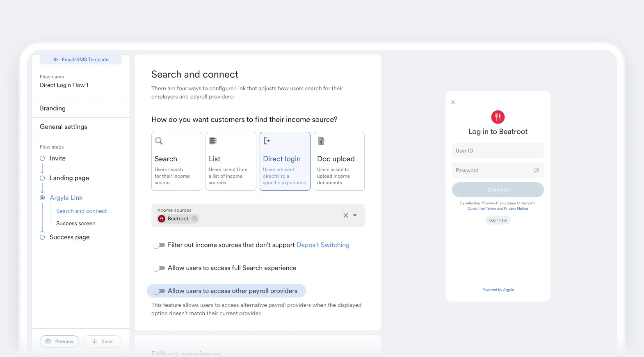Toggle the Deposit Switching filter switch

(159, 245)
